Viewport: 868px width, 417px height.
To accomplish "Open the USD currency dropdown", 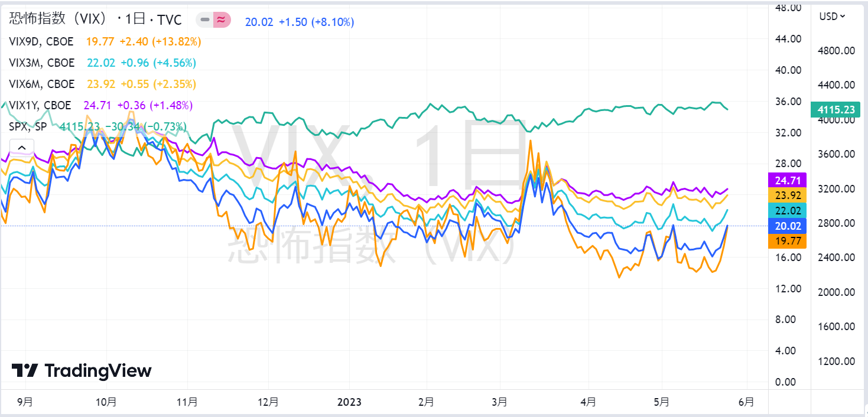I will (x=832, y=17).
